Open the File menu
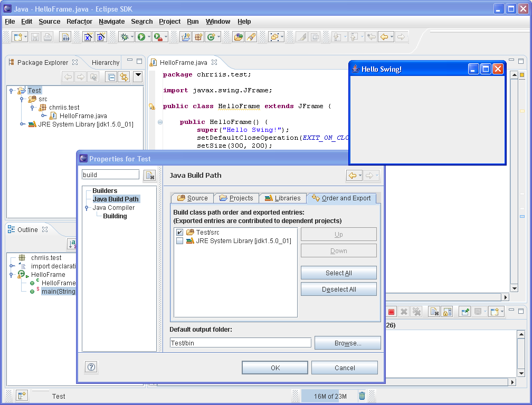 coord(10,22)
